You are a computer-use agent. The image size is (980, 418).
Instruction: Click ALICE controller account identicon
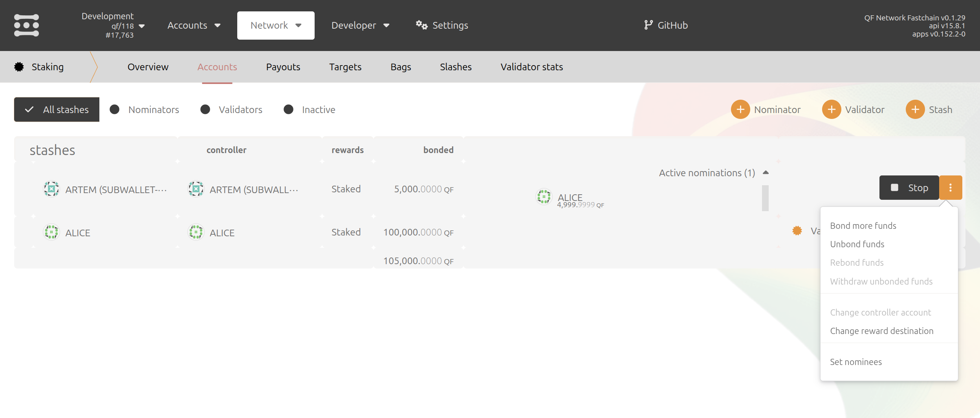[x=196, y=232]
